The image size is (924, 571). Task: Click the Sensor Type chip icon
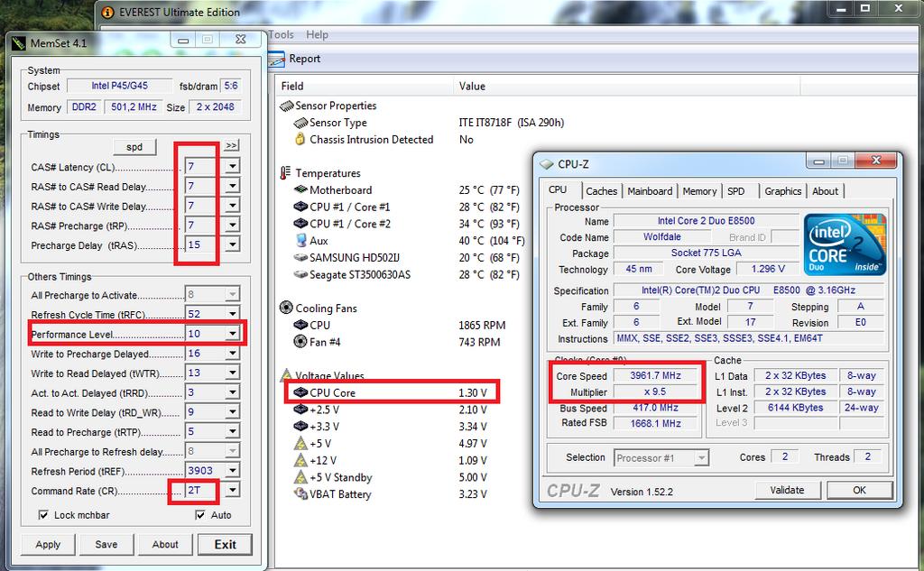[300, 123]
